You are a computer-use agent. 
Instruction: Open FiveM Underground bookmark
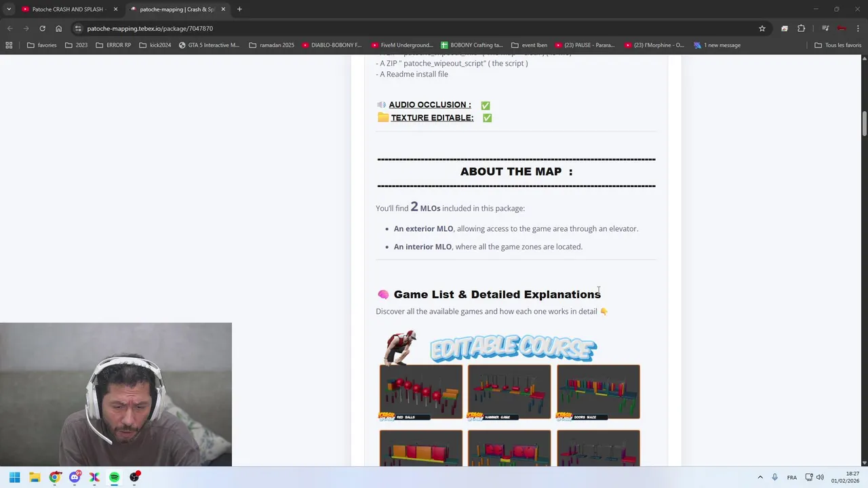point(401,45)
